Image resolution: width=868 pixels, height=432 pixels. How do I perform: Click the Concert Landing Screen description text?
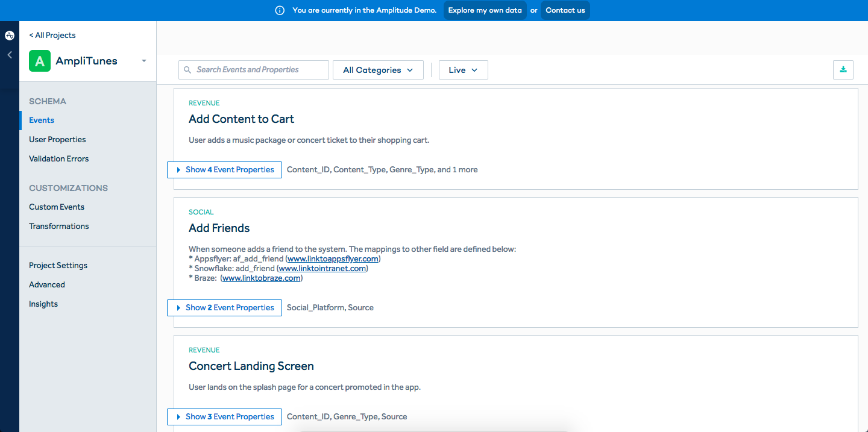[x=305, y=387]
